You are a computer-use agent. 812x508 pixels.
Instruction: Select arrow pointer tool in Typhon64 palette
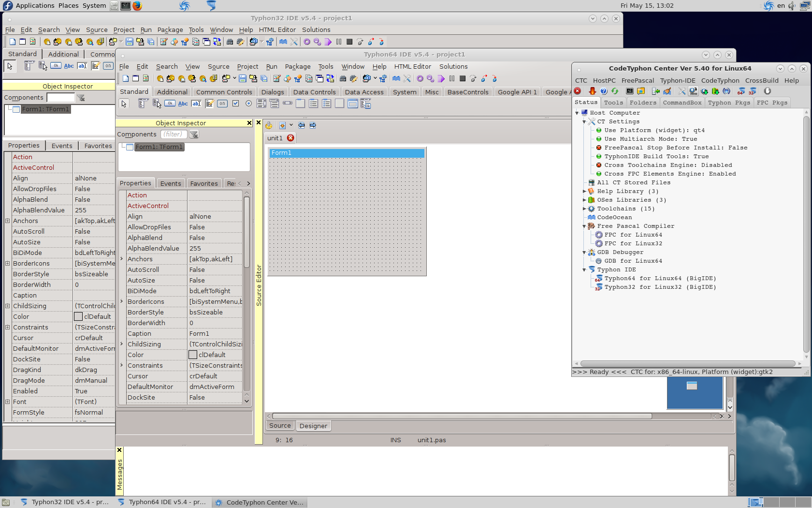tap(124, 104)
